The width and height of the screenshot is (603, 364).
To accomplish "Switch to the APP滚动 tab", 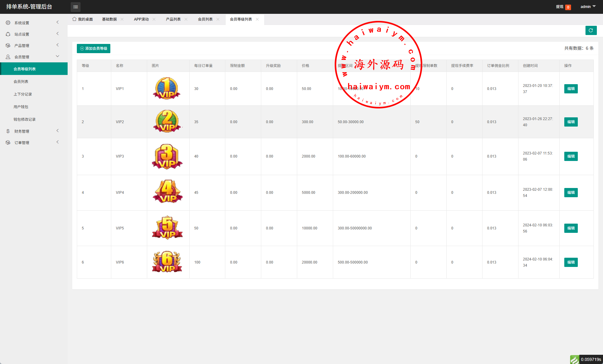I will pos(141,19).
